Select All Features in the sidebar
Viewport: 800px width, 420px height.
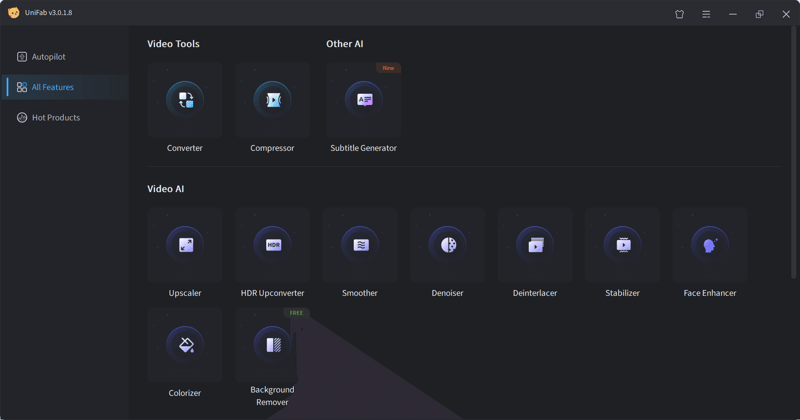click(x=52, y=87)
